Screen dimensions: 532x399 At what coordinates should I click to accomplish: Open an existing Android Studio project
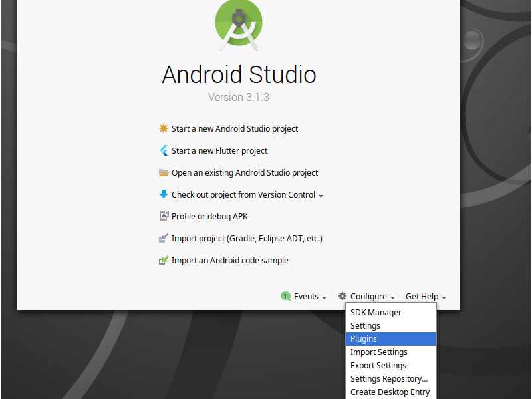[245, 173]
